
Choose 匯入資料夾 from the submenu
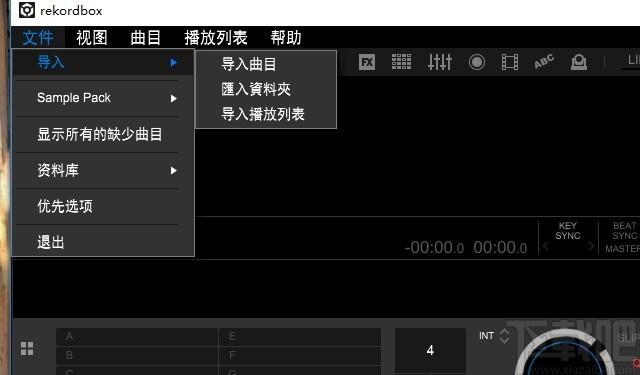tap(256, 89)
